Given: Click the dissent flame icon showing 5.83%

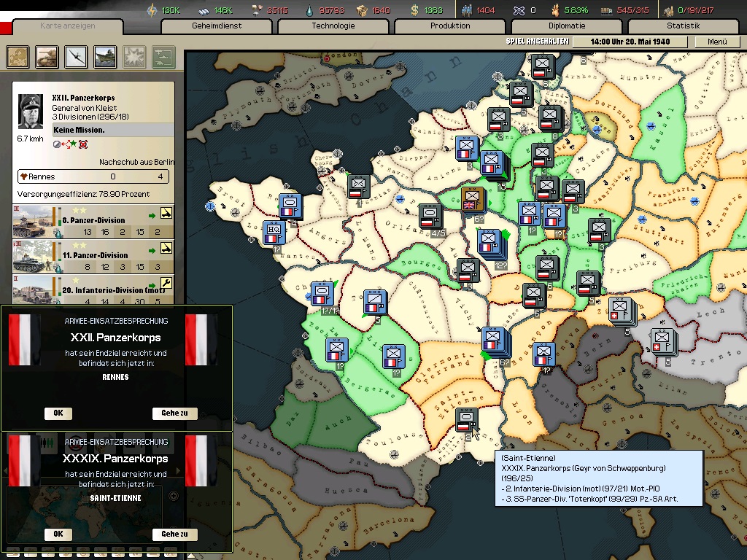Looking at the screenshot, I should coord(555,10).
